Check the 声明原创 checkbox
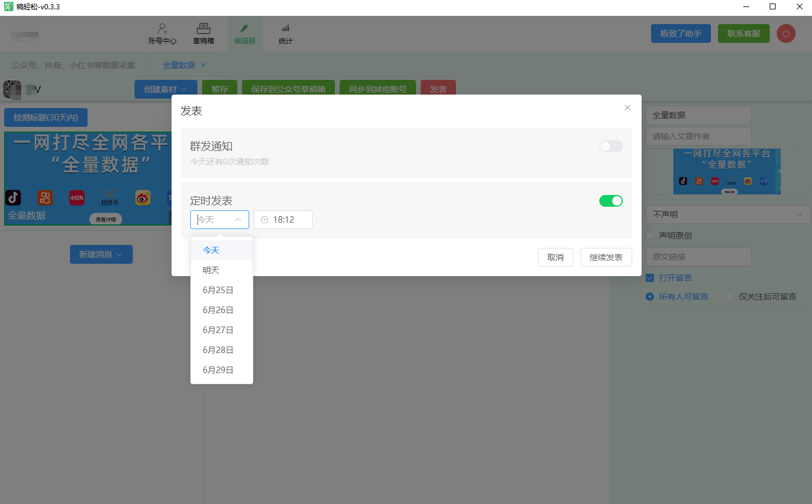The width and height of the screenshot is (812, 504). click(650, 236)
